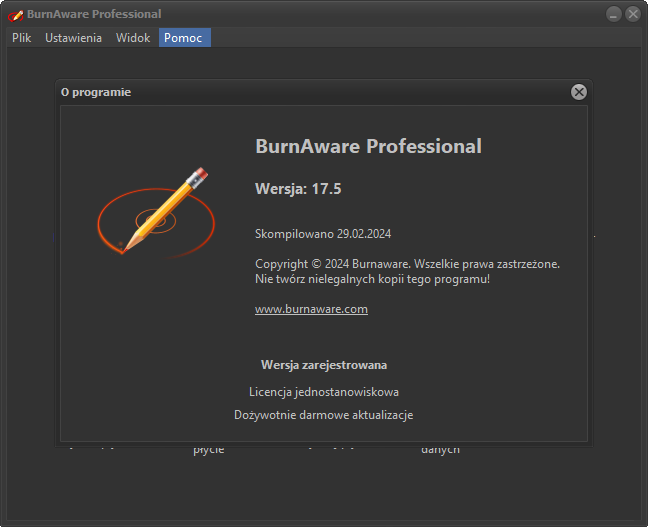The height and width of the screenshot is (527, 648).
Task: Click the Wersja zarejestrowana label
Action: [324, 365]
